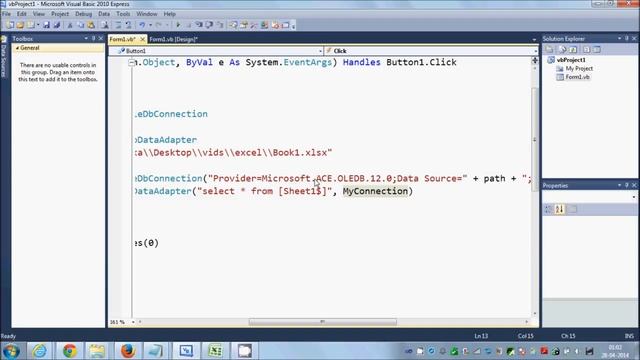Click the Paste toolbar icon
The height and width of the screenshot is (360, 640).
[91, 25]
